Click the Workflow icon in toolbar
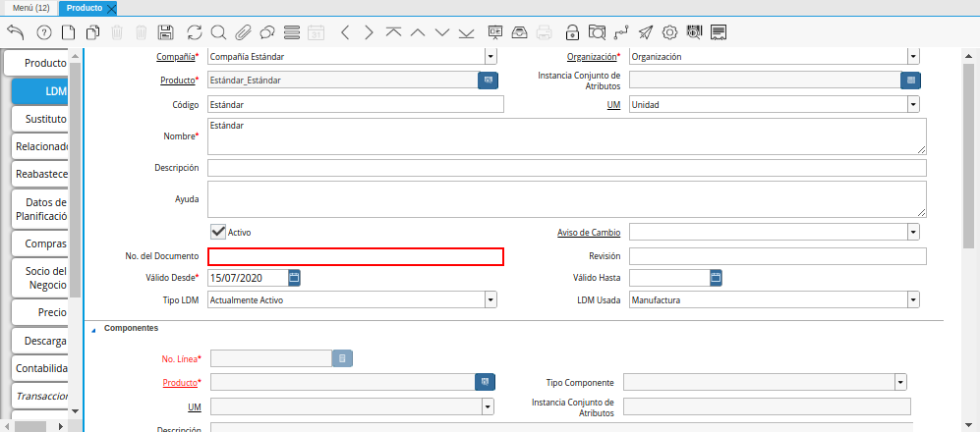Image resolution: width=980 pixels, height=432 pixels. click(621, 32)
